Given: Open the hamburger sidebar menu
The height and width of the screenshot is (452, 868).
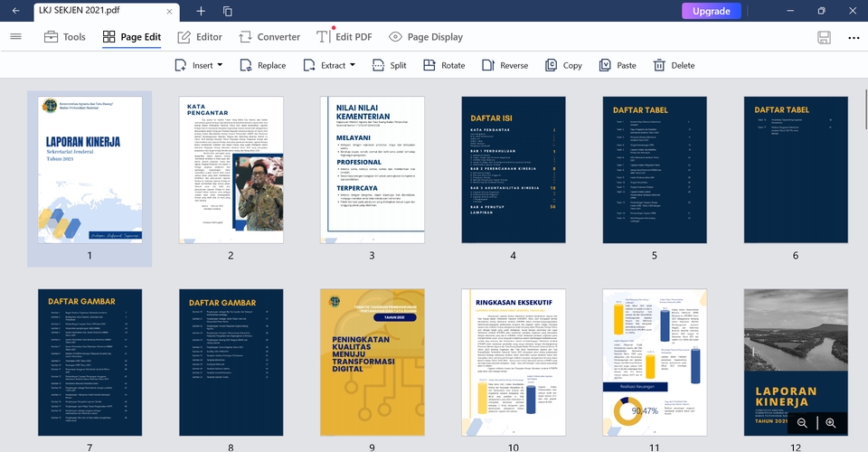Looking at the screenshot, I should [15, 37].
